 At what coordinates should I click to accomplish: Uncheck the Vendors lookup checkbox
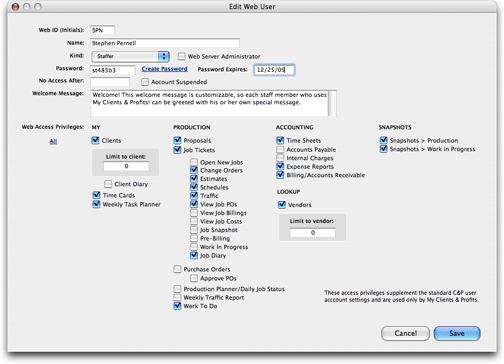[282, 205]
